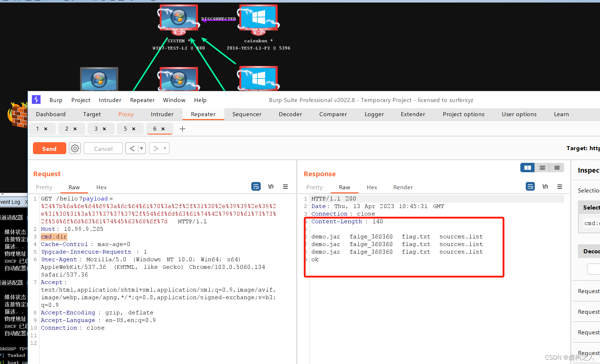Screen dimensions: 600x364
Task: Click the Cancel button
Action: (x=103, y=148)
